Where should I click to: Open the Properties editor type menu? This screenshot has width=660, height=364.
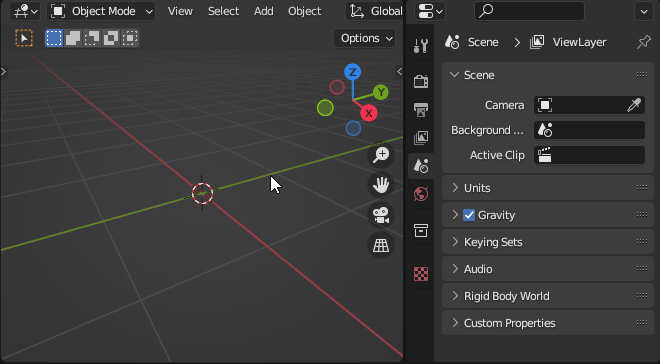point(430,11)
